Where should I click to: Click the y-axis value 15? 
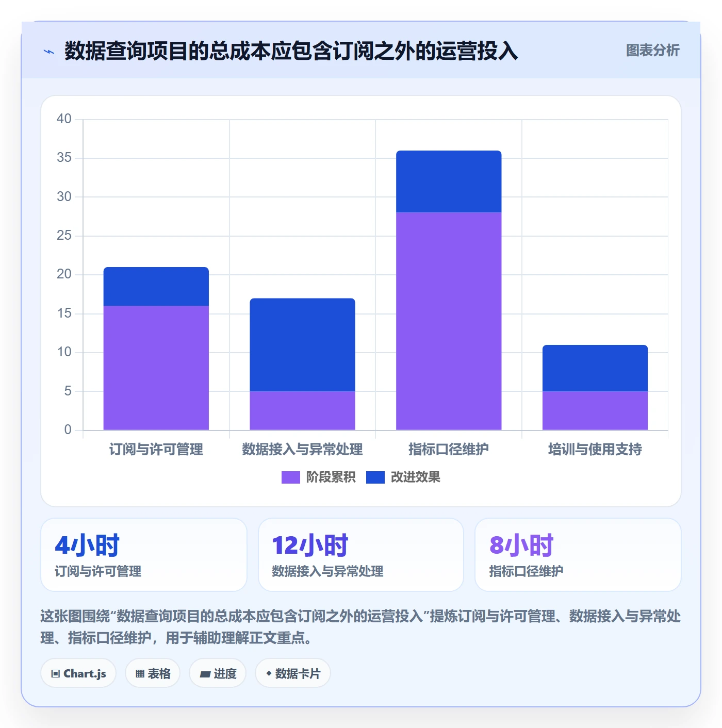pos(64,313)
